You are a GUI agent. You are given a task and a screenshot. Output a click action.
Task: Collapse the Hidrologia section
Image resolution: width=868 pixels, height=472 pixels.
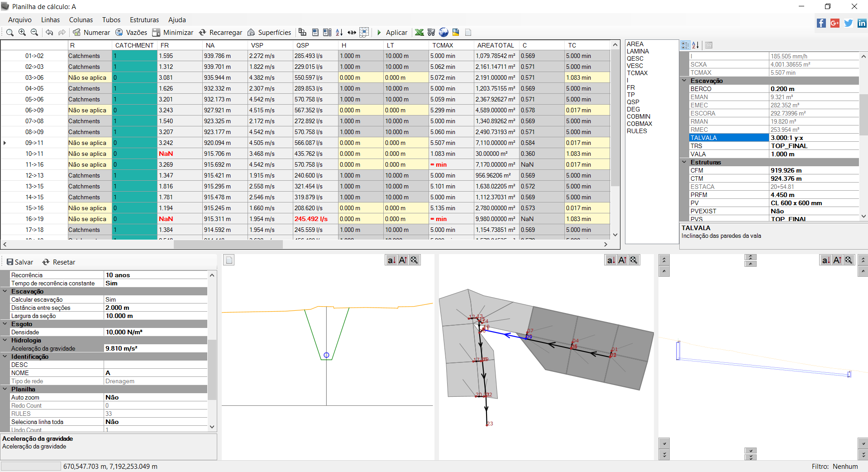5,340
